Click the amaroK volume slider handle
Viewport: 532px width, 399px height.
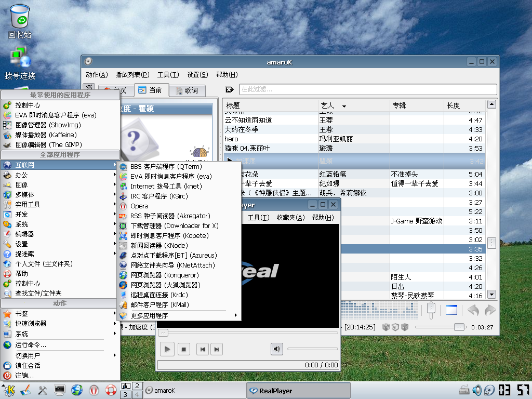tap(459, 327)
